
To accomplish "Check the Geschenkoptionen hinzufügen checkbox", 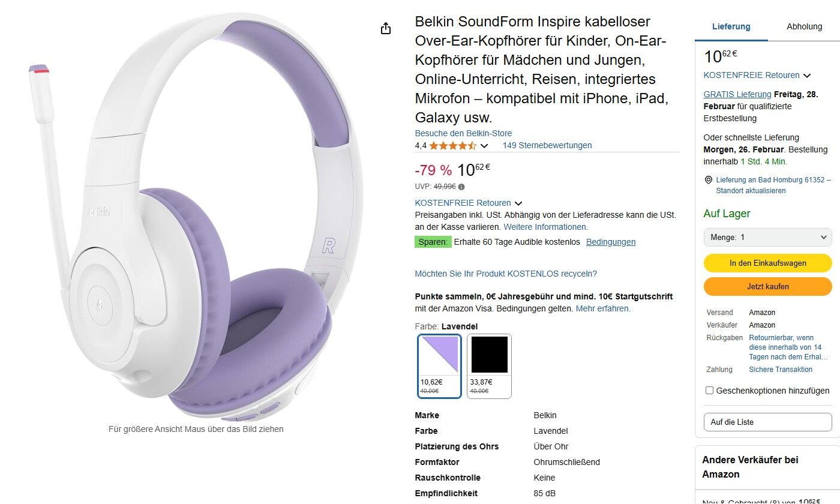I will click(710, 391).
